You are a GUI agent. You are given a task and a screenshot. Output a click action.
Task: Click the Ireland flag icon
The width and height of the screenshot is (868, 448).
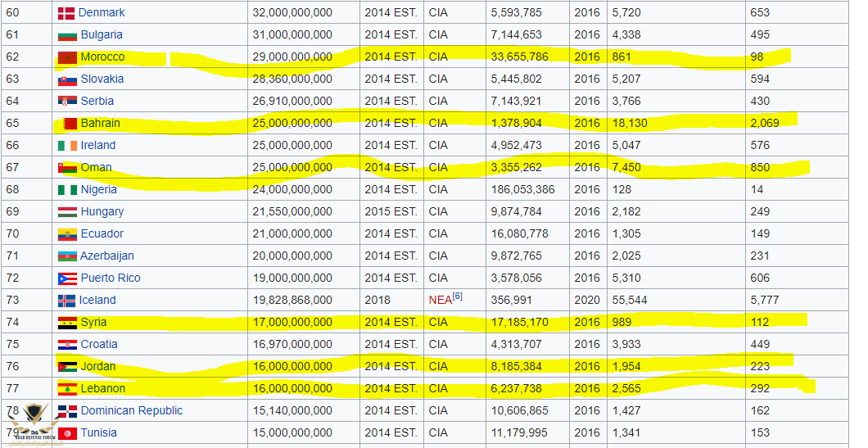[x=67, y=146]
